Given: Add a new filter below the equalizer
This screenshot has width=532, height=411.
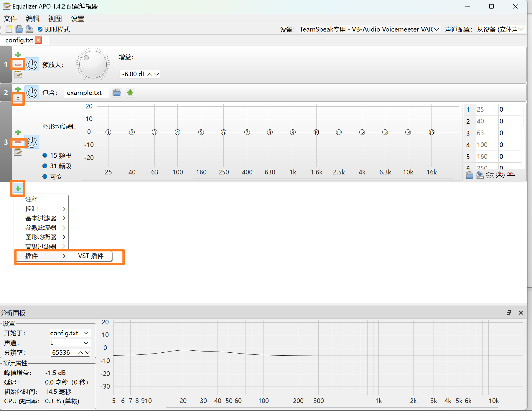Looking at the screenshot, I should (x=18, y=188).
